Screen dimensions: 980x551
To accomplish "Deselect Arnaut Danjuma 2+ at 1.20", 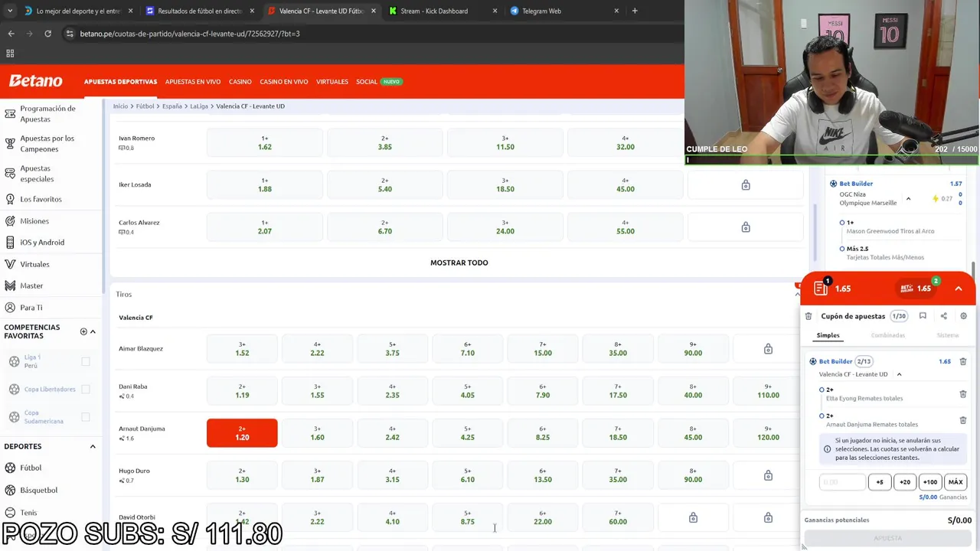I will click(242, 433).
